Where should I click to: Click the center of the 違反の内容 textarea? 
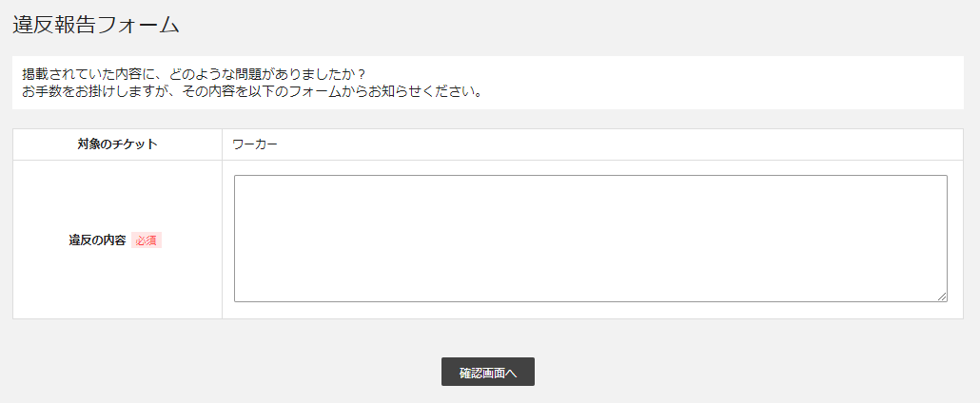click(591, 239)
